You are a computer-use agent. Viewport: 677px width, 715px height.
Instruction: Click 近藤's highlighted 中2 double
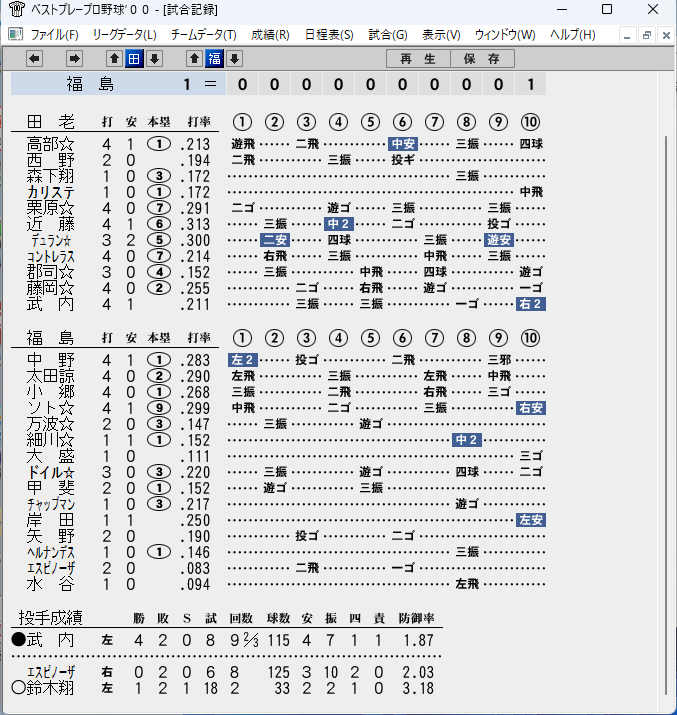coord(339,224)
